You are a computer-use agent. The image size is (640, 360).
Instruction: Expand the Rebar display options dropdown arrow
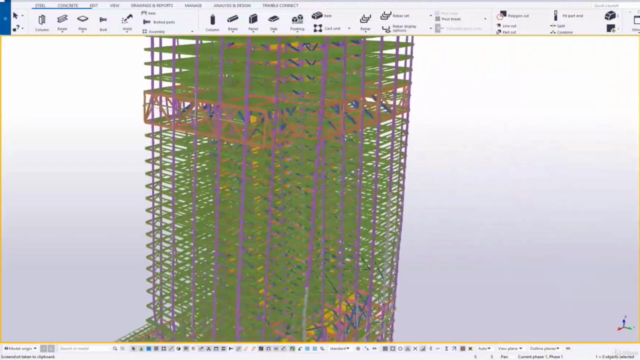coord(431,28)
